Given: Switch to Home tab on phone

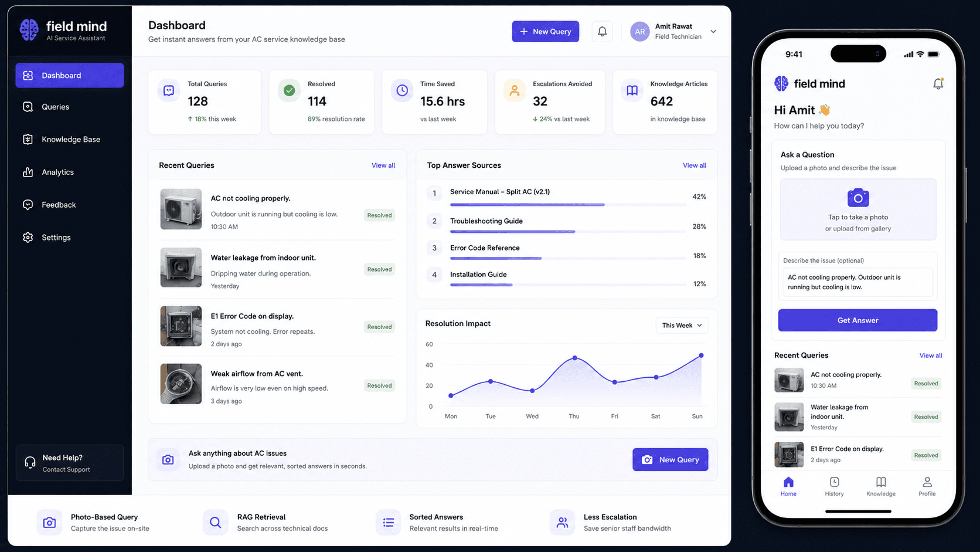Looking at the screenshot, I should [788, 486].
